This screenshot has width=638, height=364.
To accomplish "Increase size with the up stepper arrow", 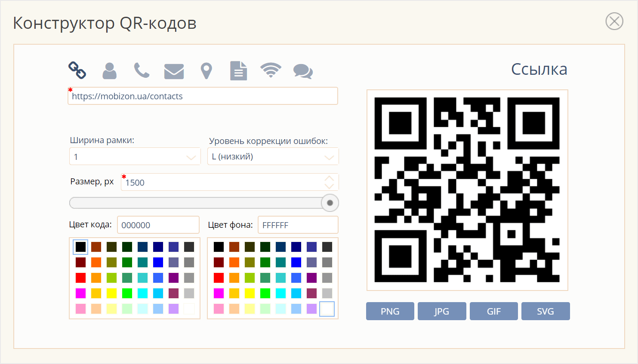I will [x=329, y=178].
